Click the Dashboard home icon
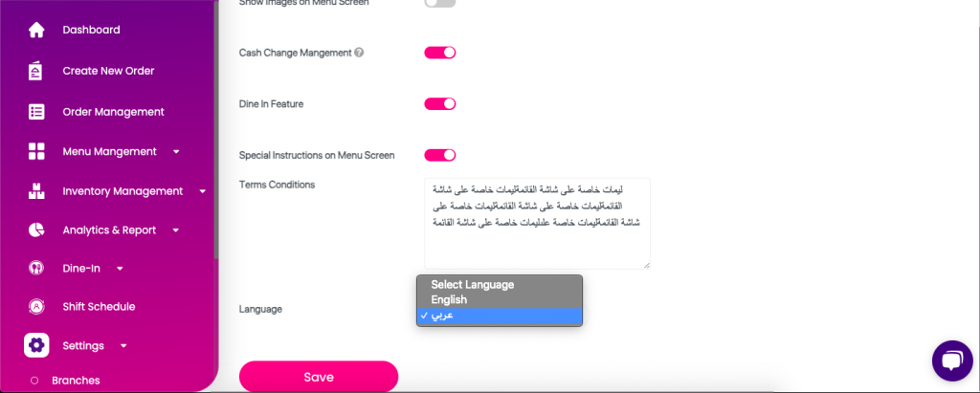Screen dimensions: 980x393 36,30
